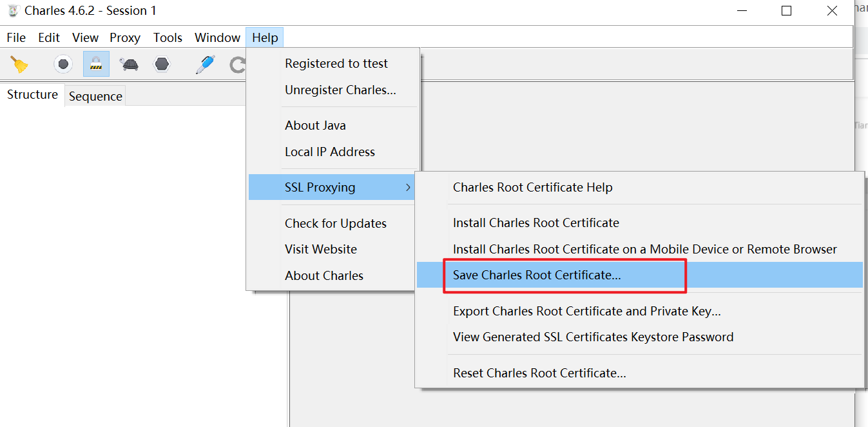Open the Tools menu

(168, 37)
